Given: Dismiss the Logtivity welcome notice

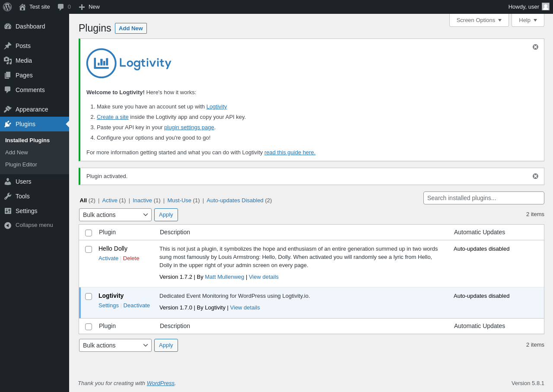Looking at the screenshot, I should (x=535, y=47).
